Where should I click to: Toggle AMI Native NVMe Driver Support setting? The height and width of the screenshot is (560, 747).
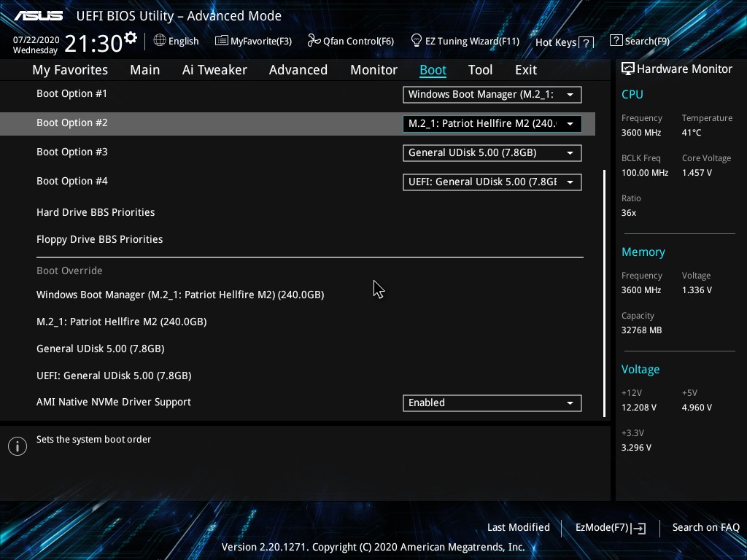(492, 403)
